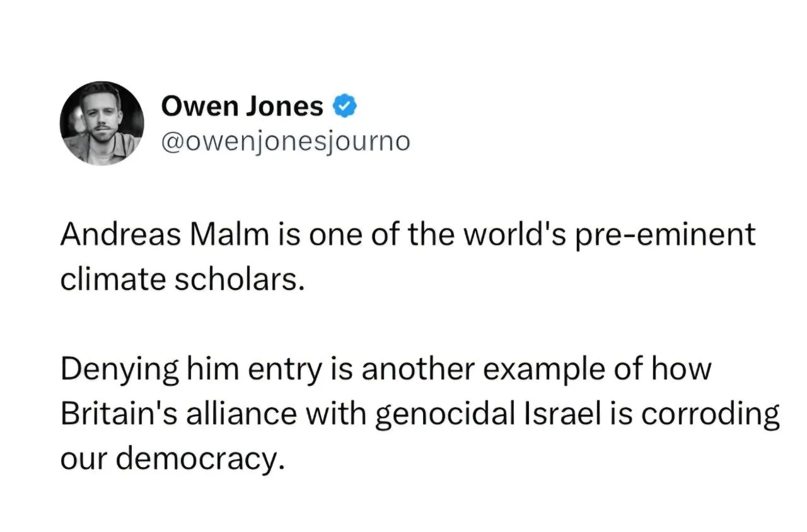Click the final word "democracy."
Image resolution: width=807 pixels, height=532 pixels.
pos(197,460)
